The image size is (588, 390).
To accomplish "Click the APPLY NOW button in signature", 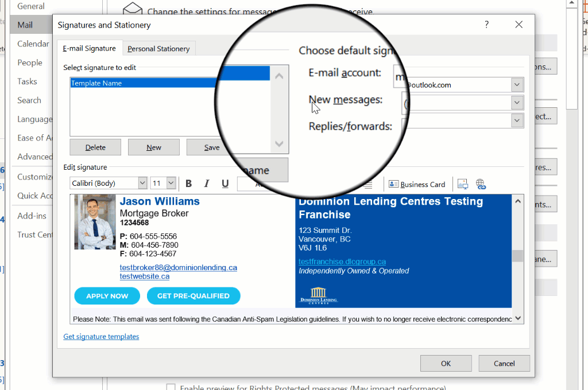I will coord(107,296).
